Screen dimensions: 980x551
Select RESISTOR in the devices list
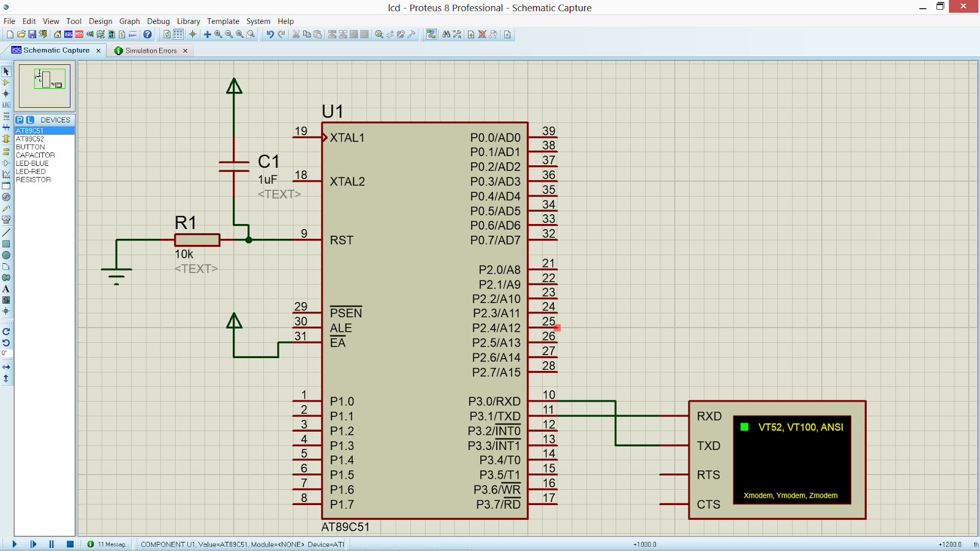33,179
